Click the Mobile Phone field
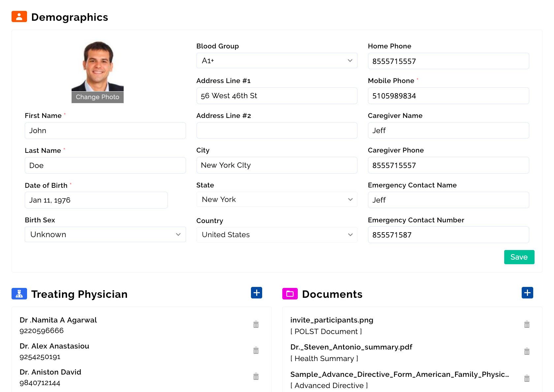 coord(448,96)
